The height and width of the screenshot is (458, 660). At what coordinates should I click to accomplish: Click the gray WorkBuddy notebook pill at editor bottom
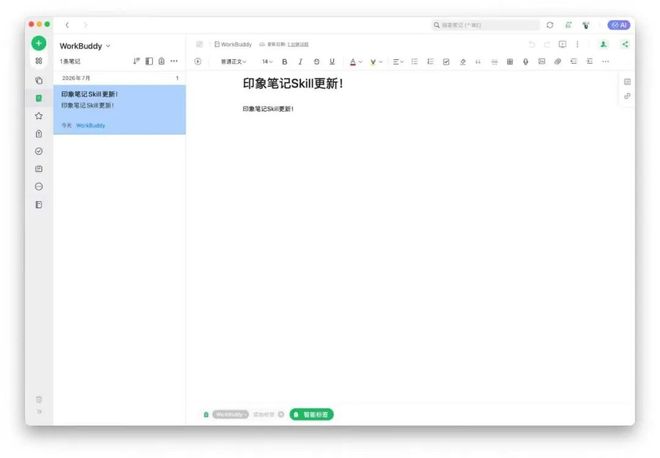pos(230,415)
